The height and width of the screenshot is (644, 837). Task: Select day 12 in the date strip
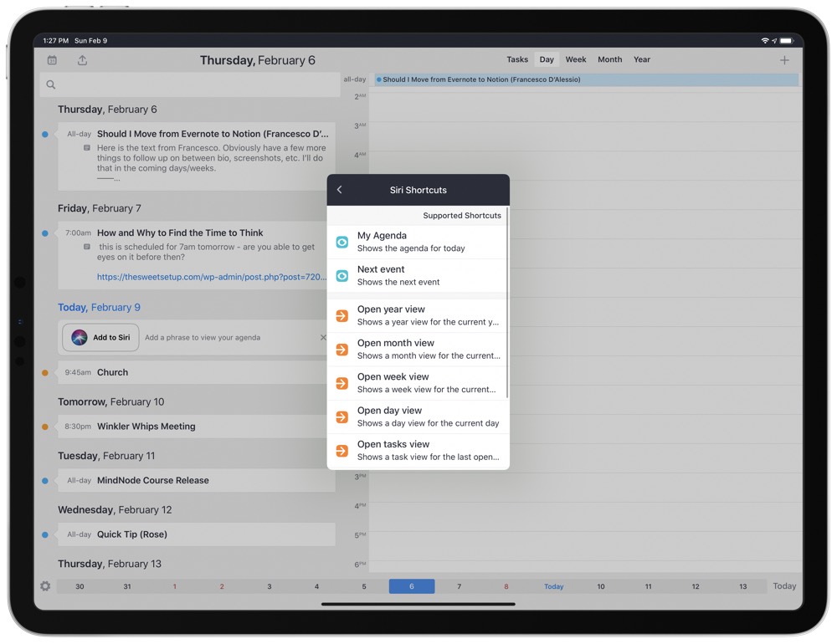696,586
